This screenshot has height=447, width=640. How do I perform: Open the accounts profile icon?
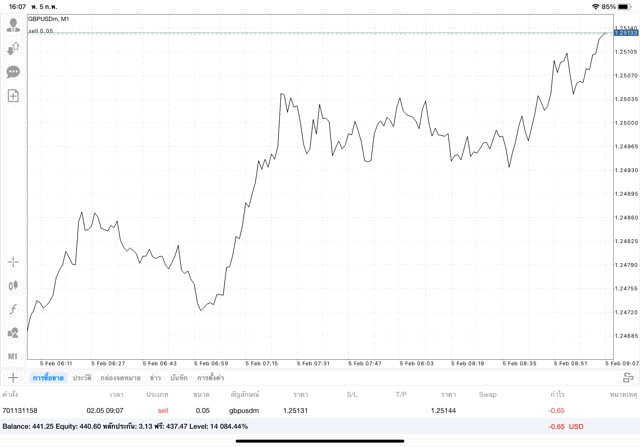[13, 25]
